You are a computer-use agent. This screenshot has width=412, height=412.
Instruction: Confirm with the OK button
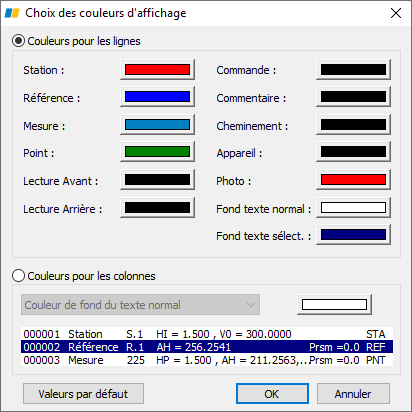coord(272,394)
